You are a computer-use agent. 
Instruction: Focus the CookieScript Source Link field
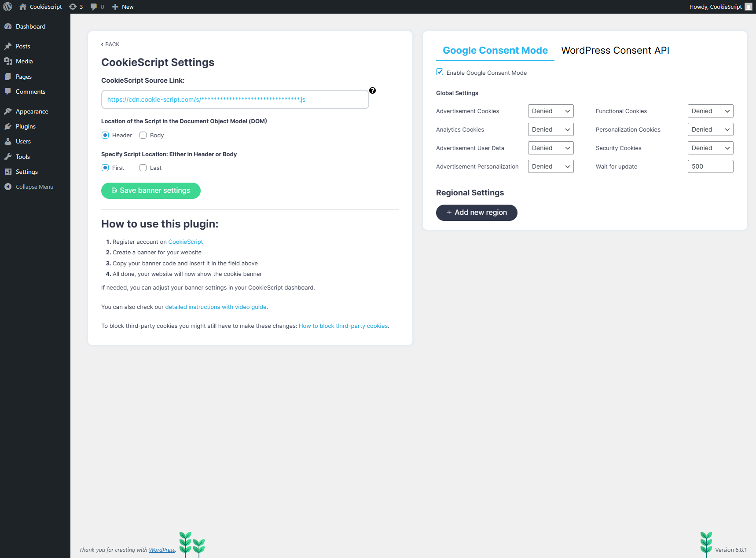[x=235, y=99]
